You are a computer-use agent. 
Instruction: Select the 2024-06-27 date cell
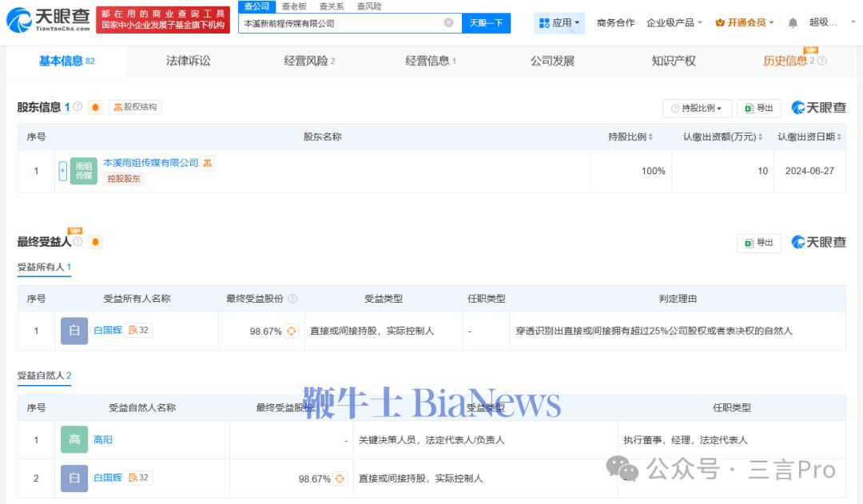(809, 171)
